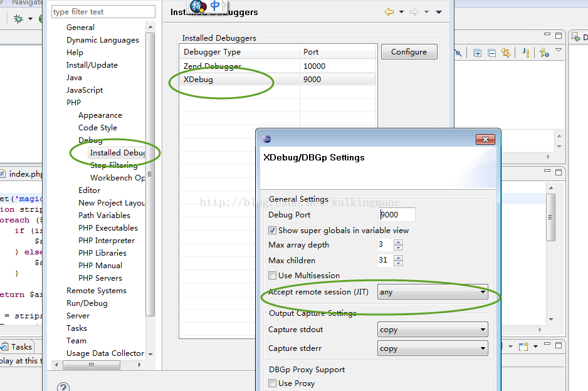Increase Max children spinner
588x391 pixels.
399,257
